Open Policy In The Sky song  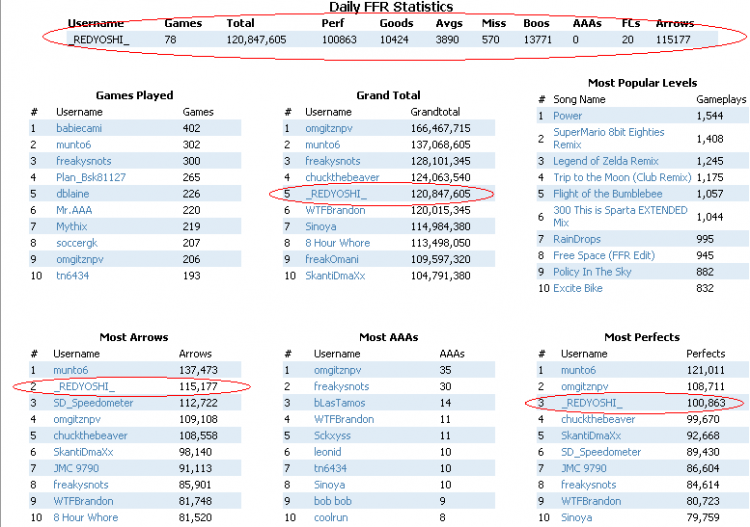coord(592,272)
